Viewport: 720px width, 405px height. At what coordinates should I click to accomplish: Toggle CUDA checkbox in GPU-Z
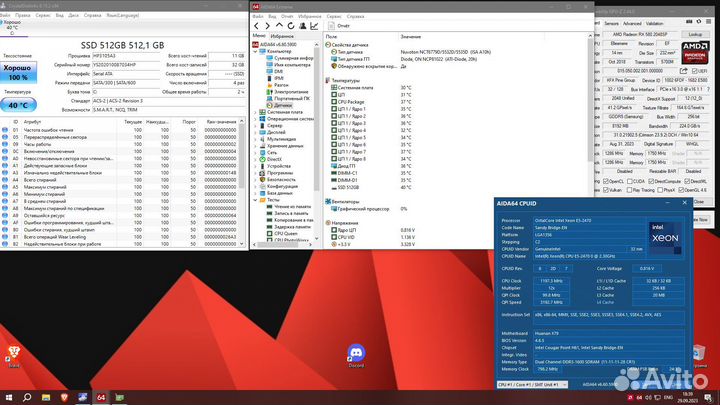(630, 181)
